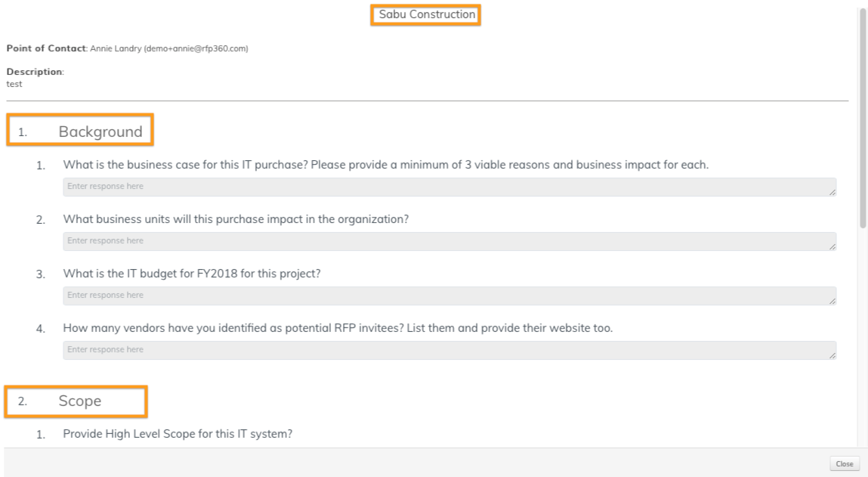Click the business case question text
The image size is (868, 477).
tap(385, 165)
